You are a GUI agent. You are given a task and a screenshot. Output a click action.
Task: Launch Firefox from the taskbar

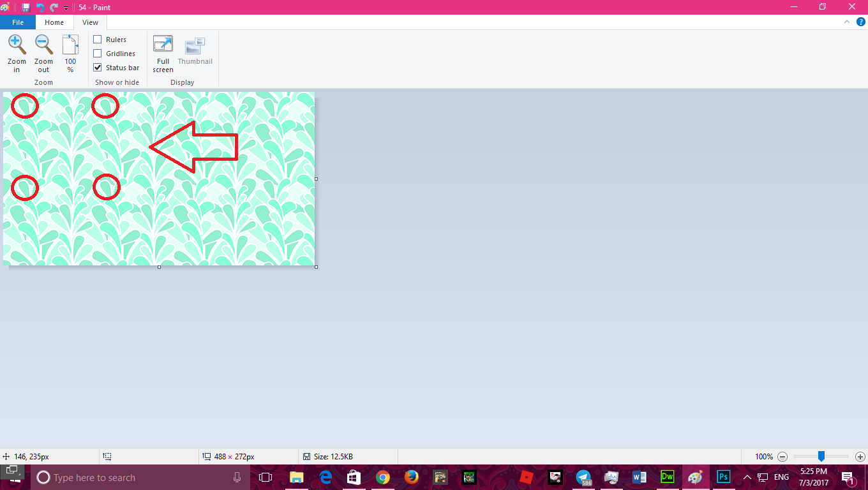(x=411, y=477)
